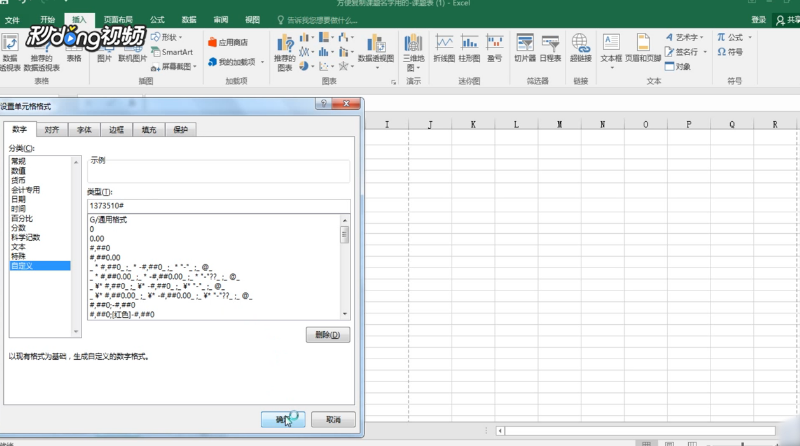This screenshot has width=800, height=446.
Task: Open Recommended Charts (推荐的图表)
Action: point(285,52)
